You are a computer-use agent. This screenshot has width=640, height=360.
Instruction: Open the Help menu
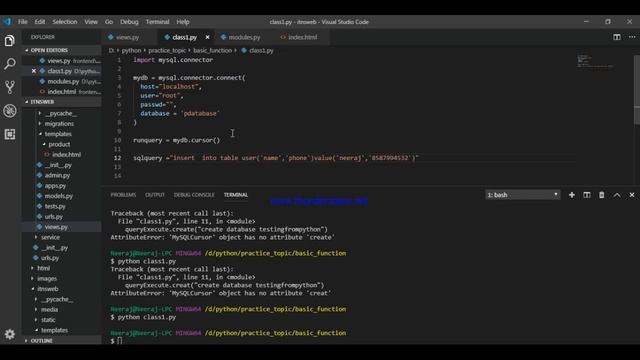183,22
